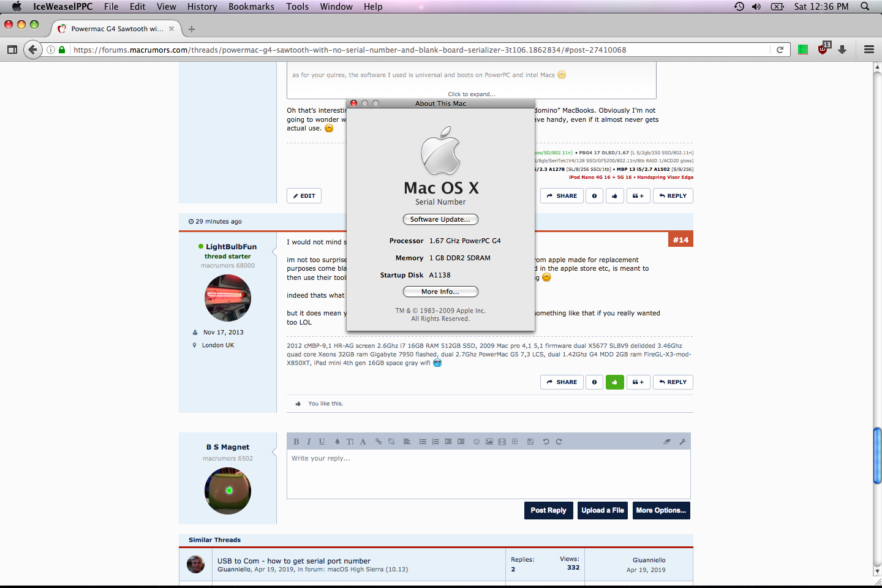882x588 pixels.
Task: Undo the last edit in the editor
Action: [x=546, y=442]
